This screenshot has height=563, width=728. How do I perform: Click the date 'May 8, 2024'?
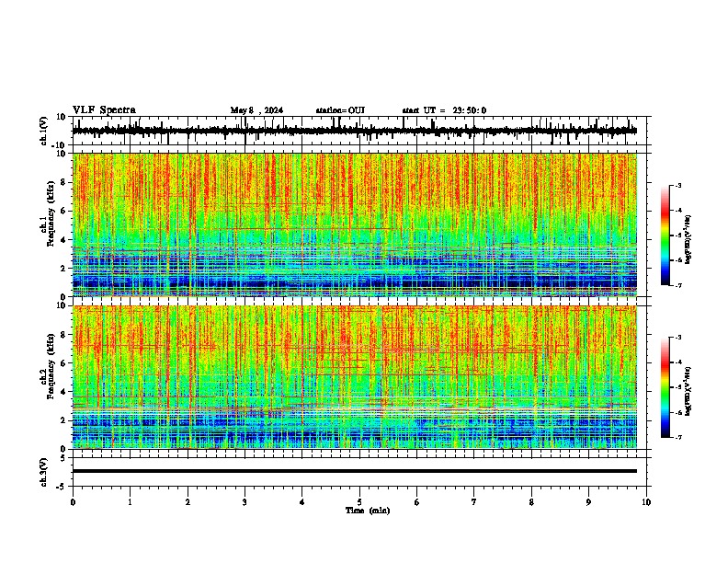[256, 110]
